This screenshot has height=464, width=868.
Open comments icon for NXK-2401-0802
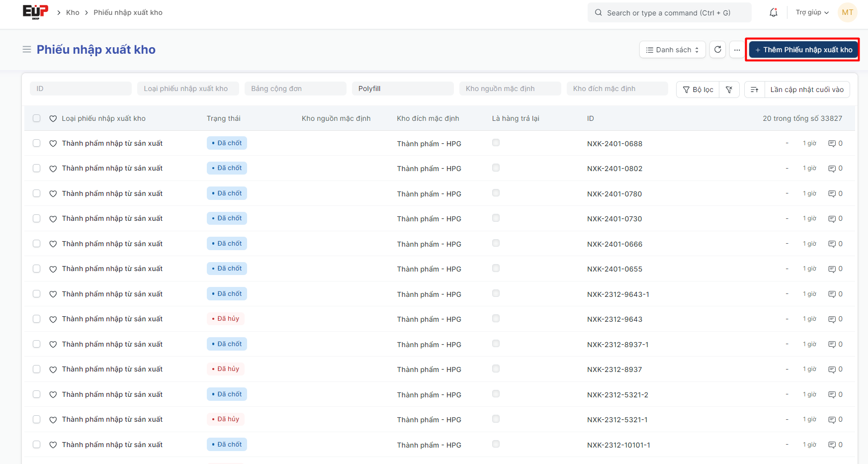[832, 169]
